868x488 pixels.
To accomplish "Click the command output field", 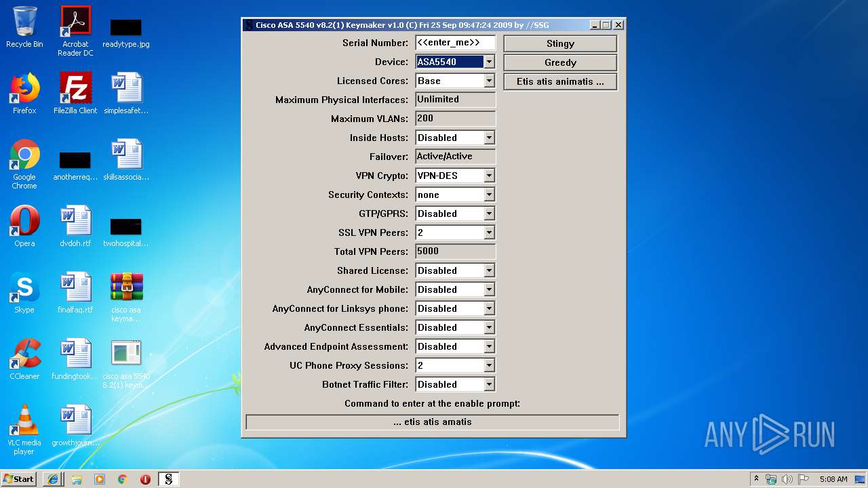I will pyautogui.click(x=433, y=422).
